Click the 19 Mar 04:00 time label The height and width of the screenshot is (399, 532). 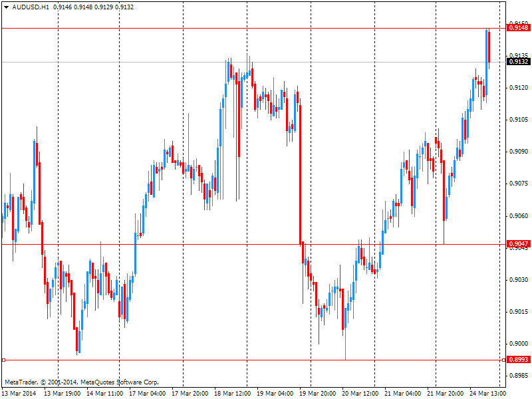tap(275, 394)
